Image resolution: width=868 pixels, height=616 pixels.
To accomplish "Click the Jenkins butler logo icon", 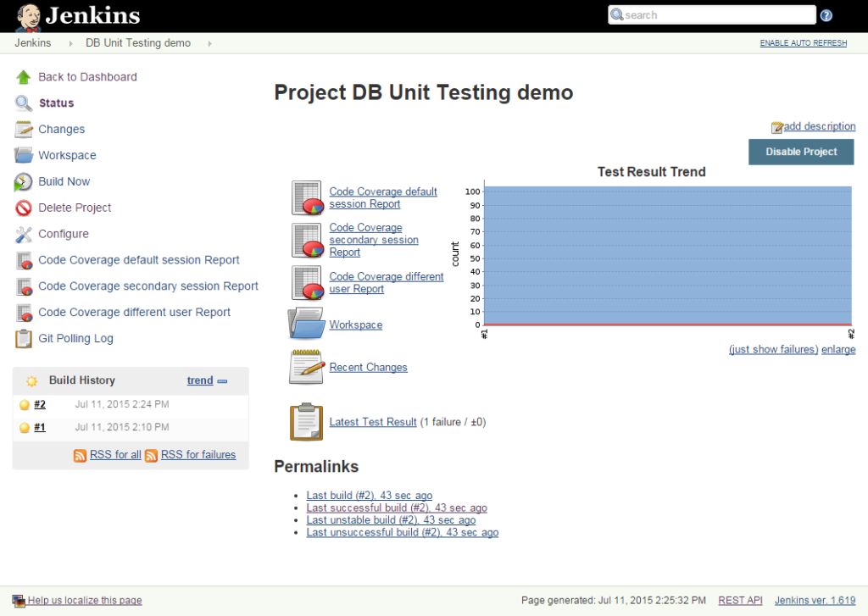I will (x=28, y=17).
